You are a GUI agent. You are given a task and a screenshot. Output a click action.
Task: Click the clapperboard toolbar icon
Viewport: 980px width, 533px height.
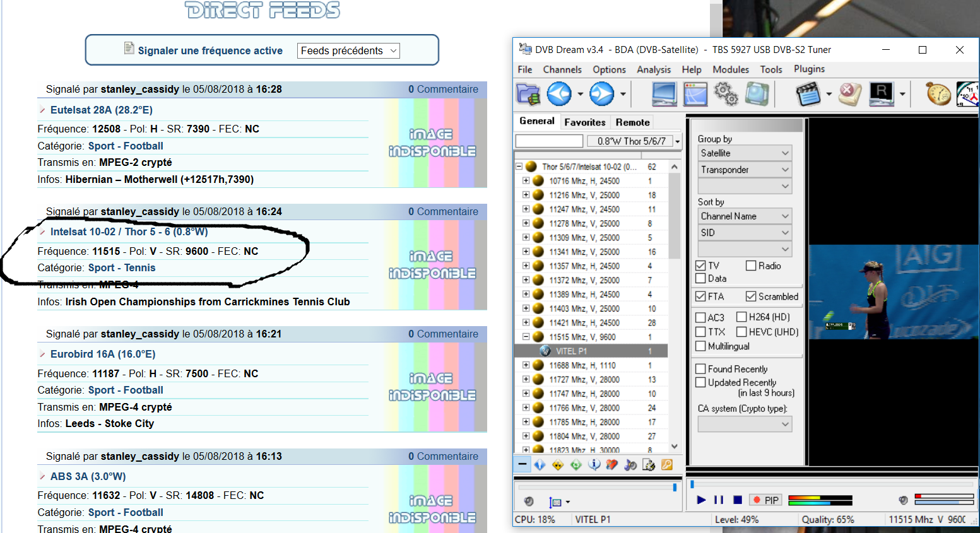[808, 94]
